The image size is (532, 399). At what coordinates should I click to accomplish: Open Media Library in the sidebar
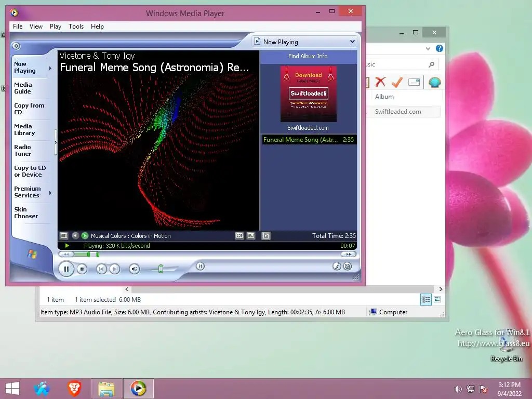pos(30,129)
